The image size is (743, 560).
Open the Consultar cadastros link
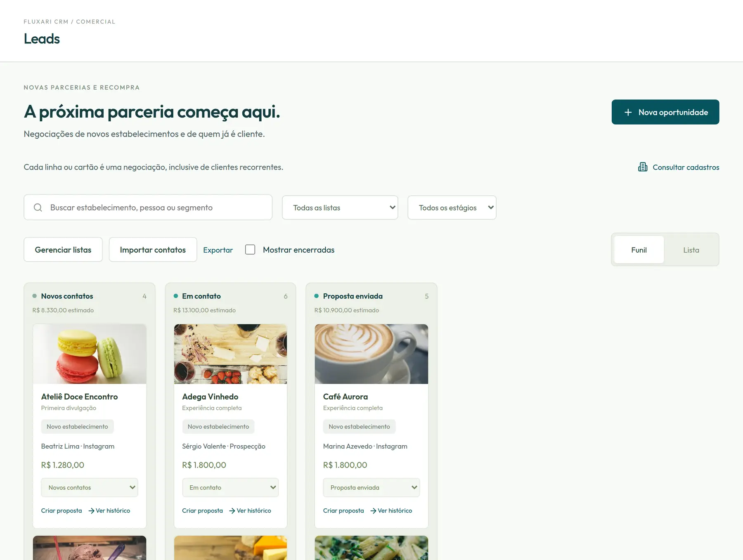tap(679, 167)
